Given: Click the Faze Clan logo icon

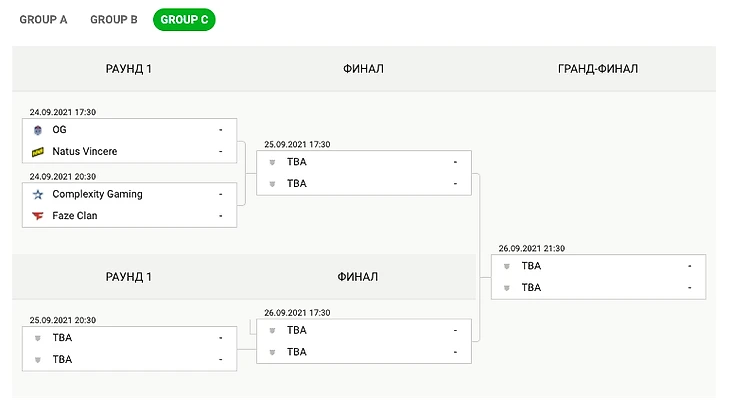Looking at the screenshot, I should (x=38, y=216).
